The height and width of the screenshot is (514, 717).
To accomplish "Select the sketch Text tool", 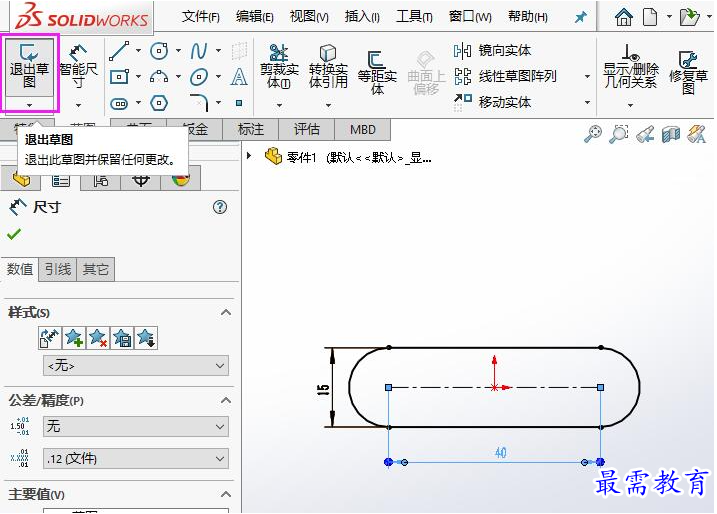I will (239, 77).
